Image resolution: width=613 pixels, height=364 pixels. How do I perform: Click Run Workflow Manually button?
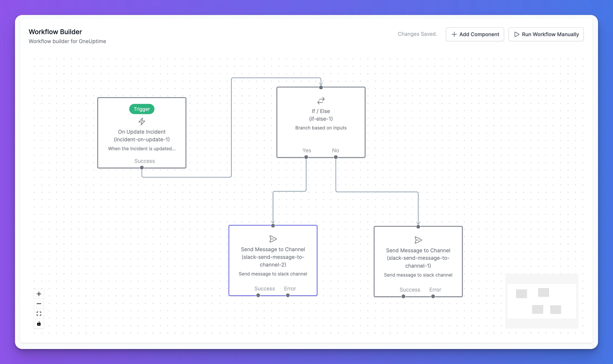546,34
